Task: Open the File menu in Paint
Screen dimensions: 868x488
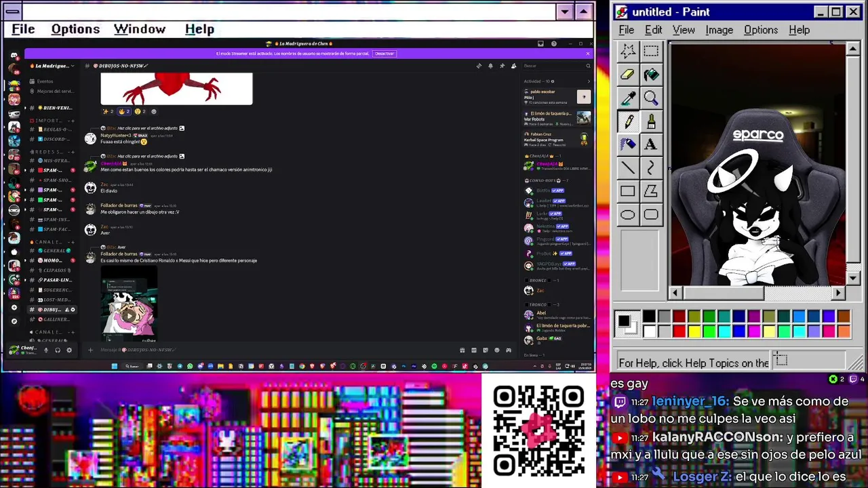Action: click(626, 30)
